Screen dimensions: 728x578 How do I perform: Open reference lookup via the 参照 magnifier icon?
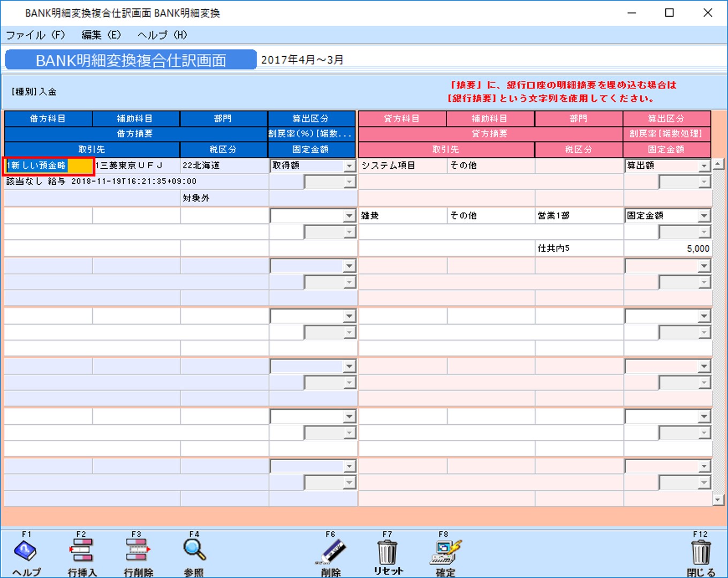pyautogui.click(x=194, y=552)
